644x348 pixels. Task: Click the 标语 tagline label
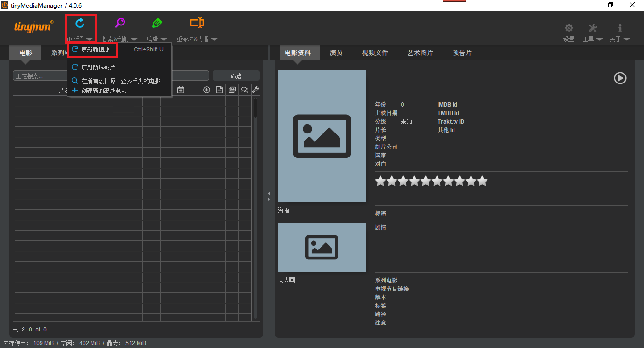[380, 214]
